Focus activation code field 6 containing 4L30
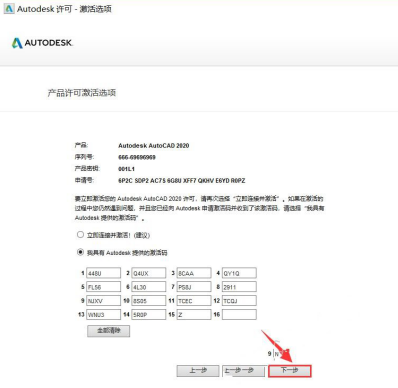 pyautogui.click(x=149, y=287)
